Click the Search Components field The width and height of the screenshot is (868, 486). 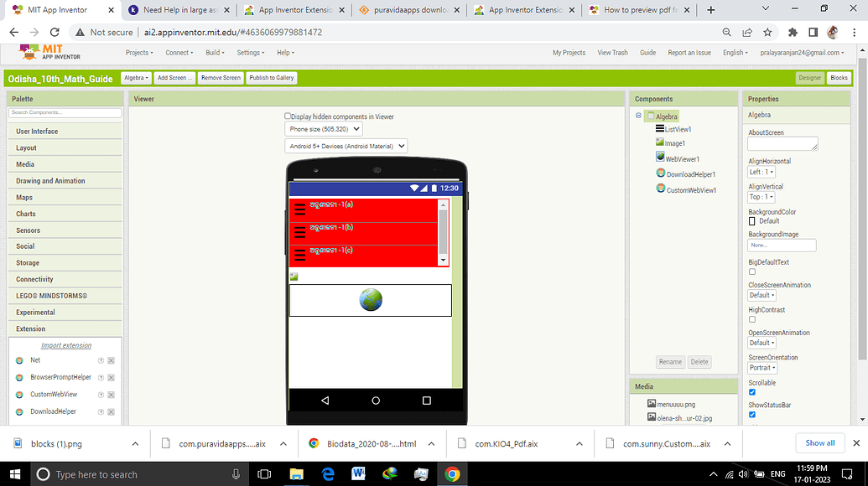coord(65,112)
